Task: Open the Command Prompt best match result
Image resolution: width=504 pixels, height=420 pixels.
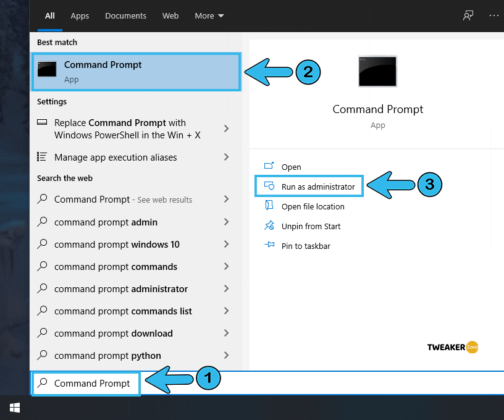Action: point(136,72)
